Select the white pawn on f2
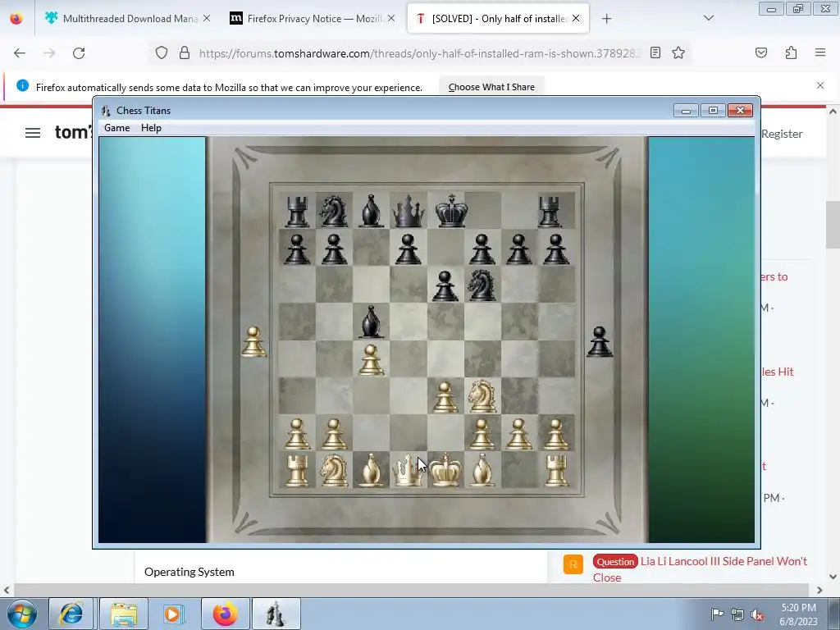The width and height of the screenshot is (840, 630). coord(482,433)
